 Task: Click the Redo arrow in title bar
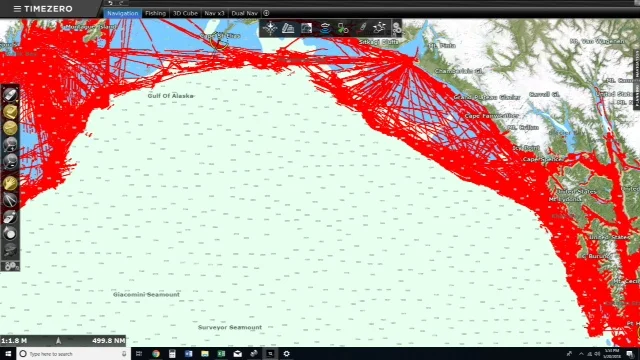[x=121, y=3]
